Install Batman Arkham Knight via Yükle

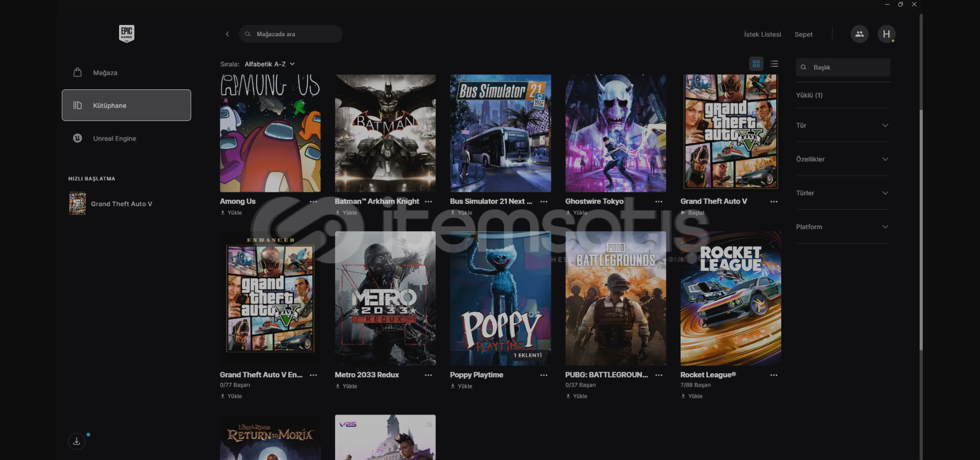(346, 213)
